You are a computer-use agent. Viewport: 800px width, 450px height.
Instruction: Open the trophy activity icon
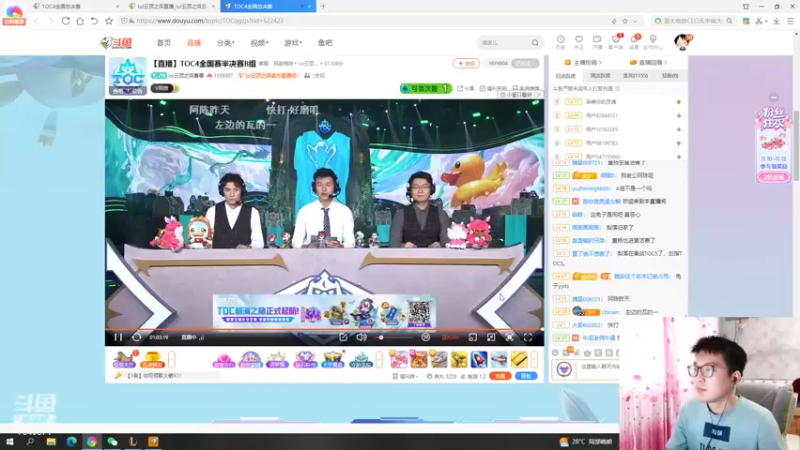pyautogui.click(x=152, y=359)
